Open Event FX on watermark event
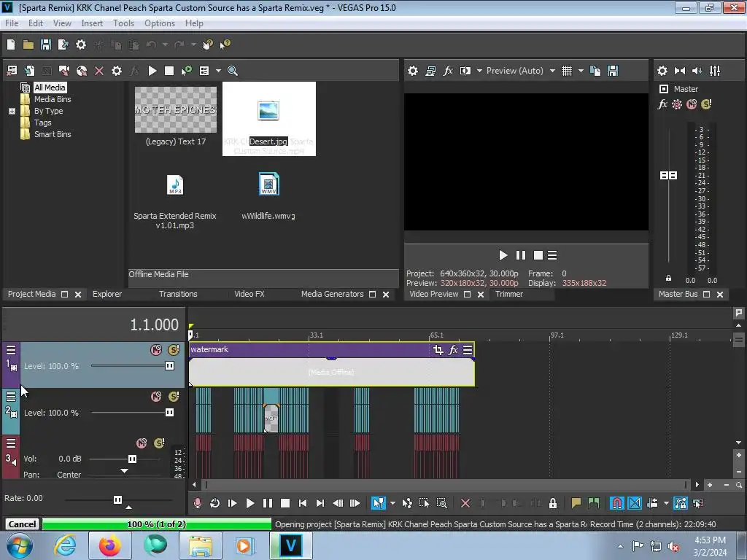Viewport: 747px width, 560px height. (453, 351)
